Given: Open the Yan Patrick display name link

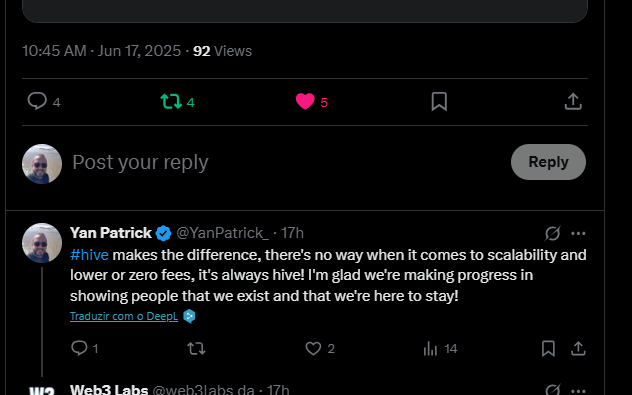Looking at the screenshot, I should [x=111, y=233].
